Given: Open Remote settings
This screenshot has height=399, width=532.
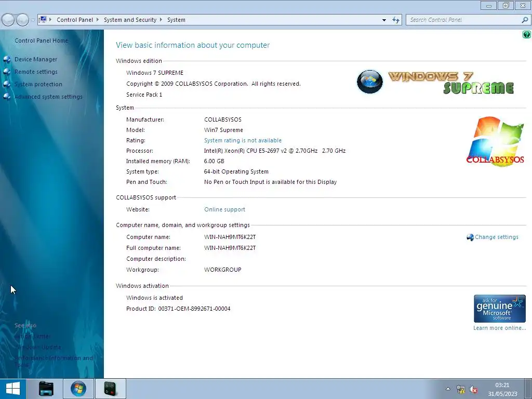Looking at the screenshot, I should click(36, 72).
